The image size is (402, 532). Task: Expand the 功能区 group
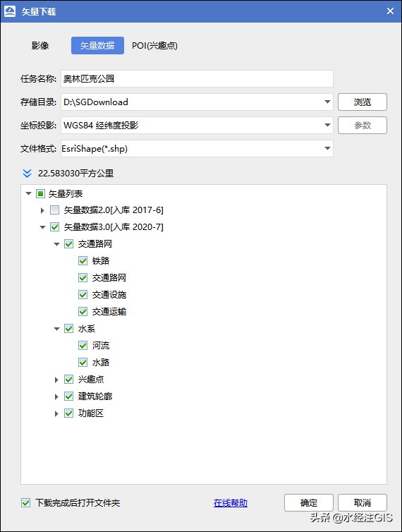[x=56, y=413]
